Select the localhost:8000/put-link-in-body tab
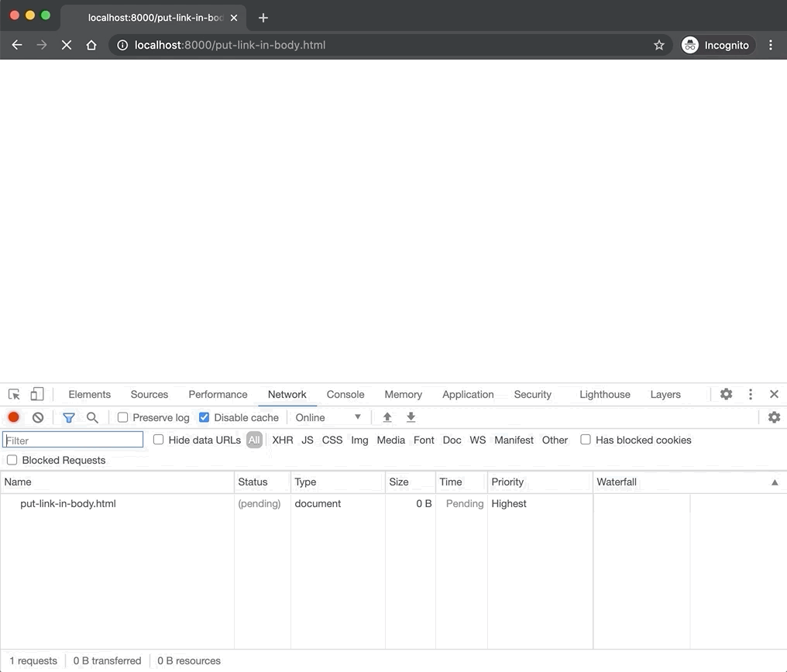The image size is (787, 672). (153, 18)
